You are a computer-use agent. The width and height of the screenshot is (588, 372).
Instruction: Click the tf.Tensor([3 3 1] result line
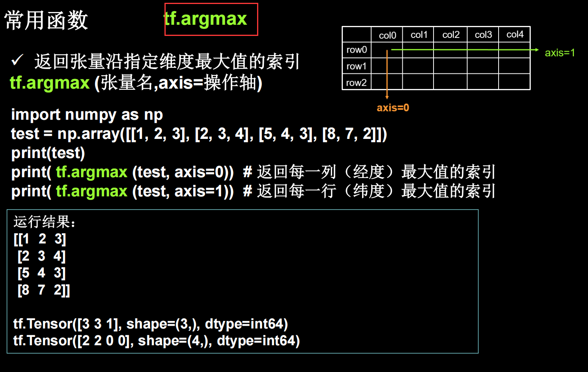(150, 324)
